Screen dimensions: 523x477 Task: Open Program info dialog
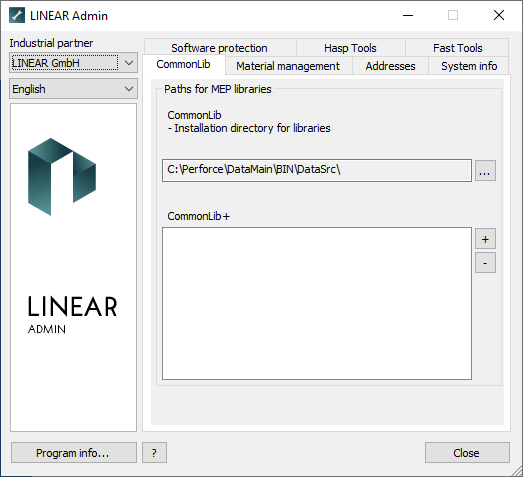74,453
